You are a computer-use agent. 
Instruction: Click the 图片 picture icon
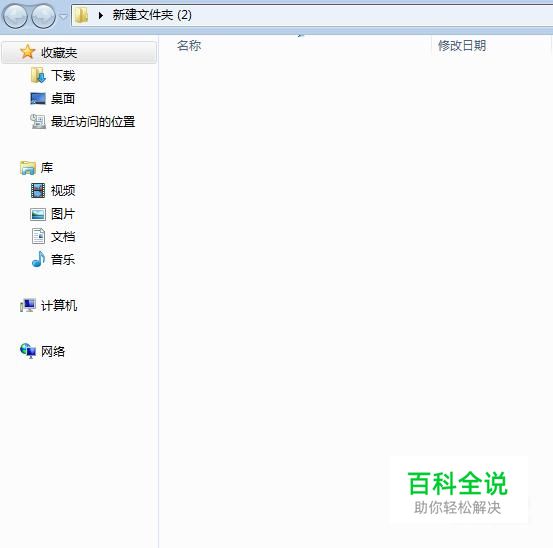click(38, 214)
